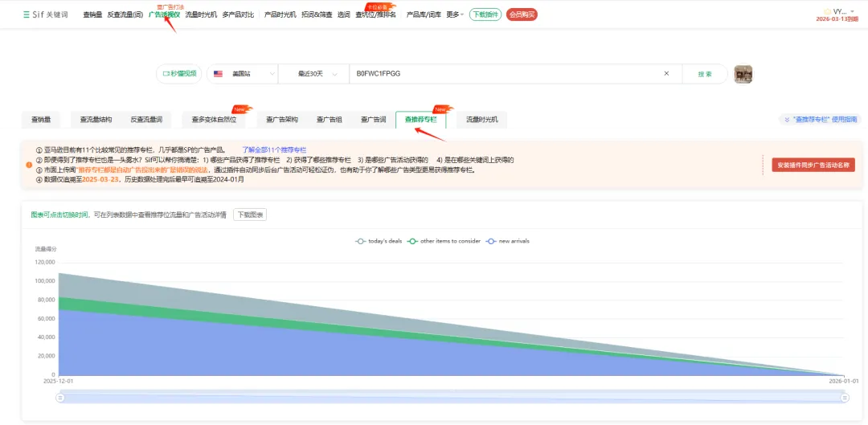
Task: Click the red 会员购买 button
Action: (522, 15)
